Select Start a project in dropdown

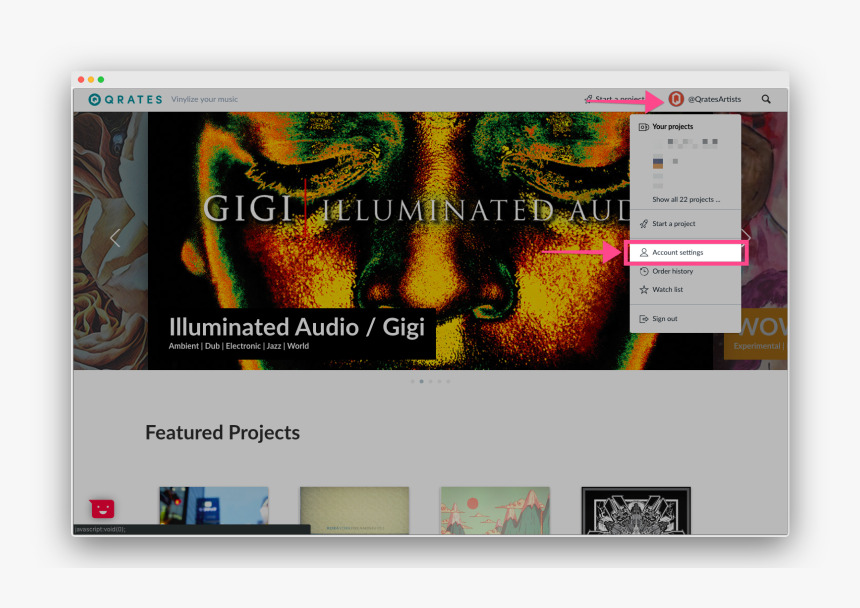click(x=674, y=224)
